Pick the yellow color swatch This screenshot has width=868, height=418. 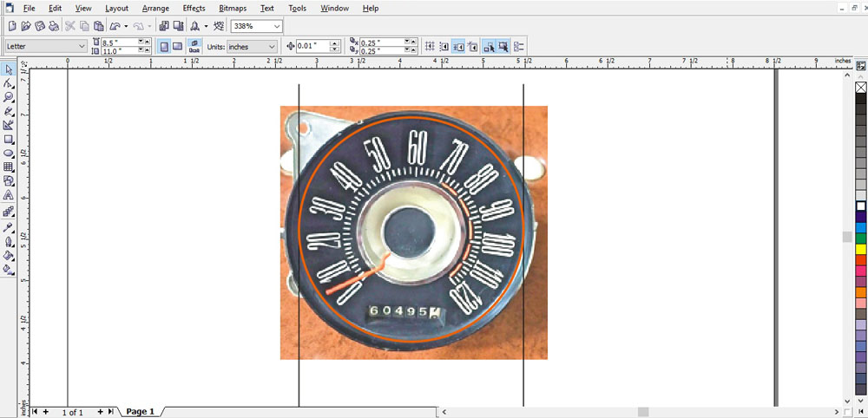(x=861, y=249)
